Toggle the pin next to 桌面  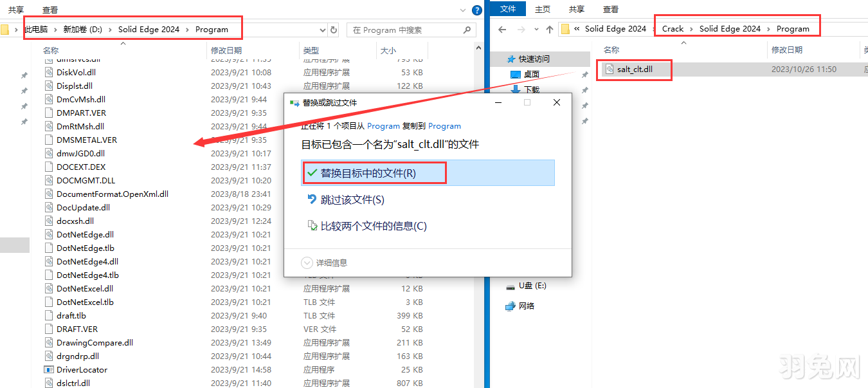pyautogui.click(x=584, y=74)
